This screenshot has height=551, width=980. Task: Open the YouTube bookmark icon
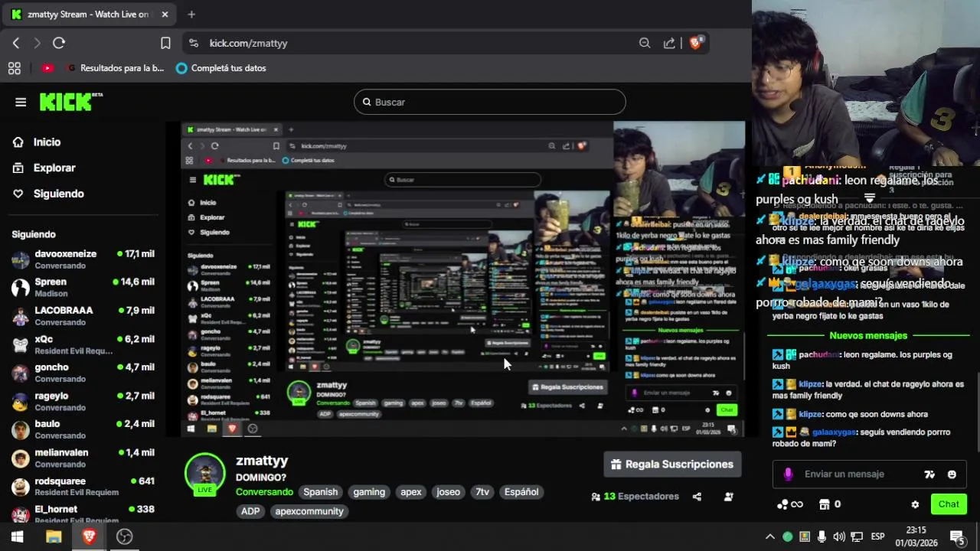point(47,68)
